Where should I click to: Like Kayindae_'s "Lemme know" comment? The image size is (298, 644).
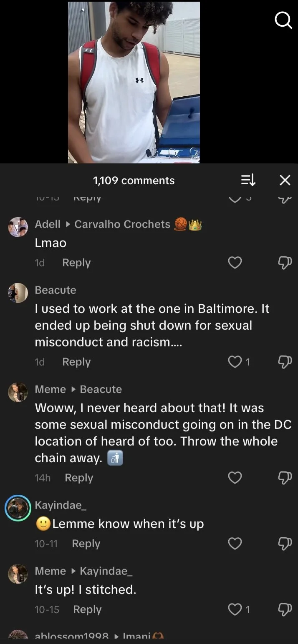tap(235, 544)
